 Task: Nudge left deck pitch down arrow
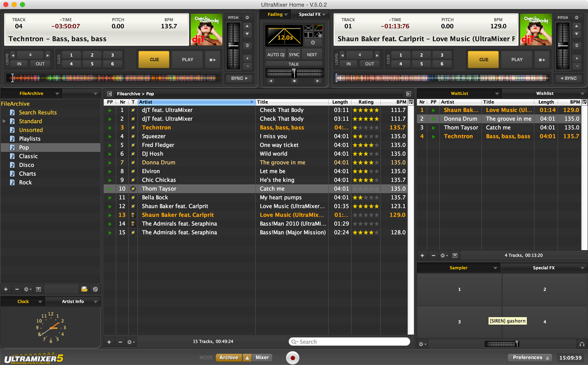247,35
